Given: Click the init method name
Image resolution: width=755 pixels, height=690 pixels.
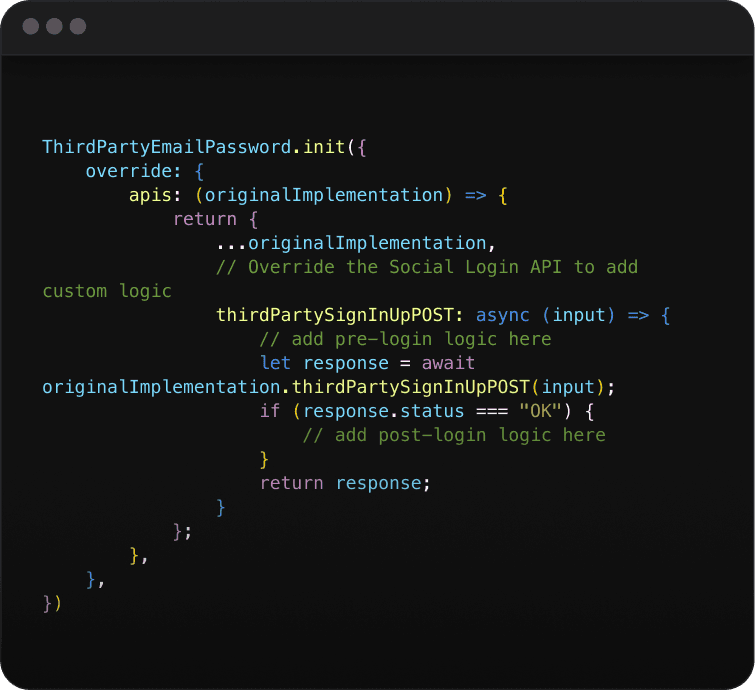Looking at the screenshot, I should [x=324, y=147].
